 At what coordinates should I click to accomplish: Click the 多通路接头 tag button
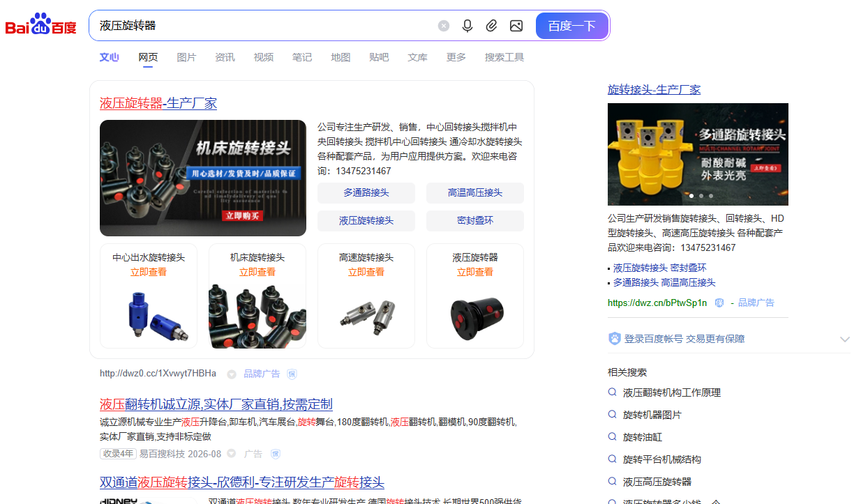tap(366, 193)
